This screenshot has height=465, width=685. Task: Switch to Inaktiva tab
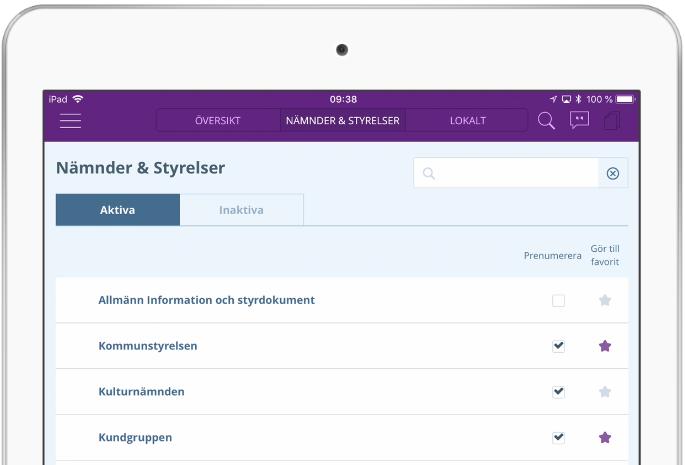coord(242,210)
